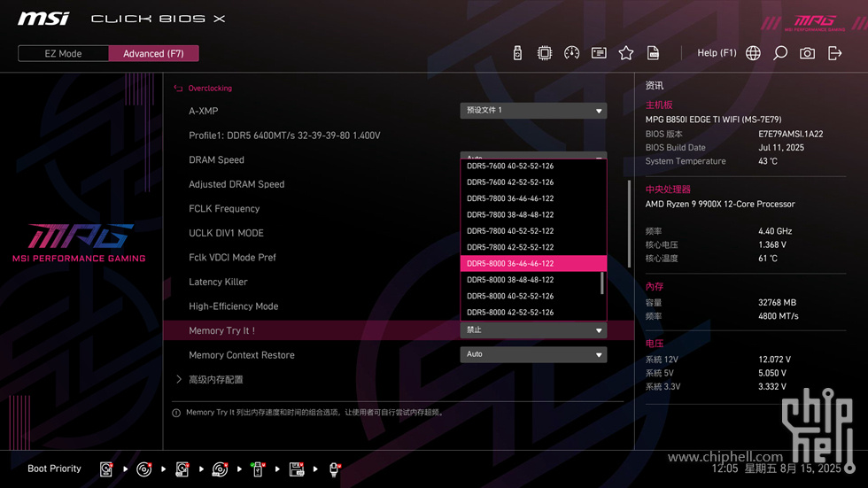Click the BIOS version E7E79AMSI.1A22 value
Screen dimensions: 868x488
click(x=790, y=134)
